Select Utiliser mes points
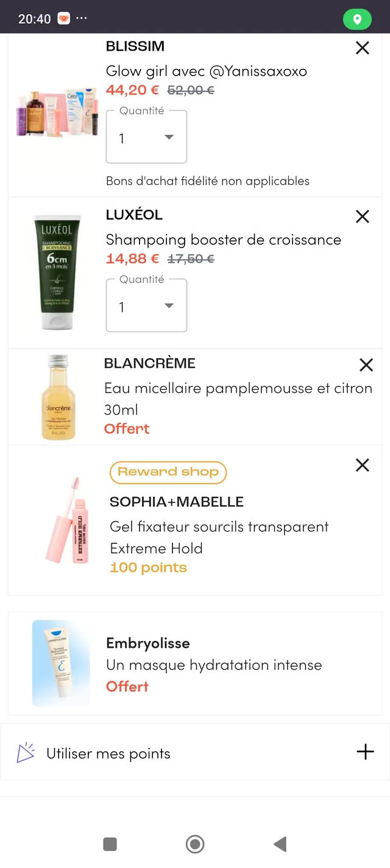 107,753
